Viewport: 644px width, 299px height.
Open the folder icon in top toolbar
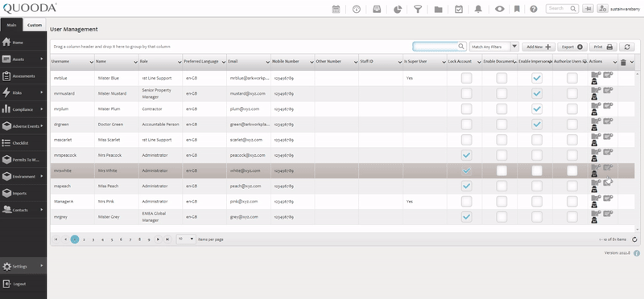coord(438,9)
